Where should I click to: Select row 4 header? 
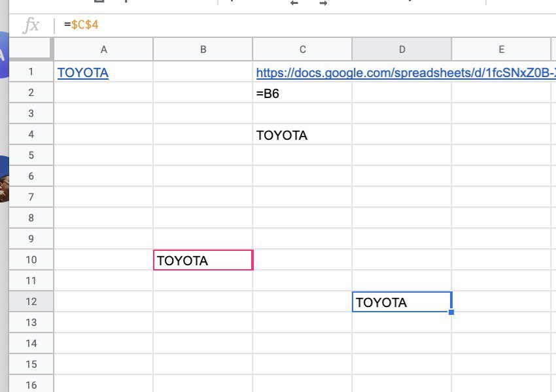tap(31, 135)
